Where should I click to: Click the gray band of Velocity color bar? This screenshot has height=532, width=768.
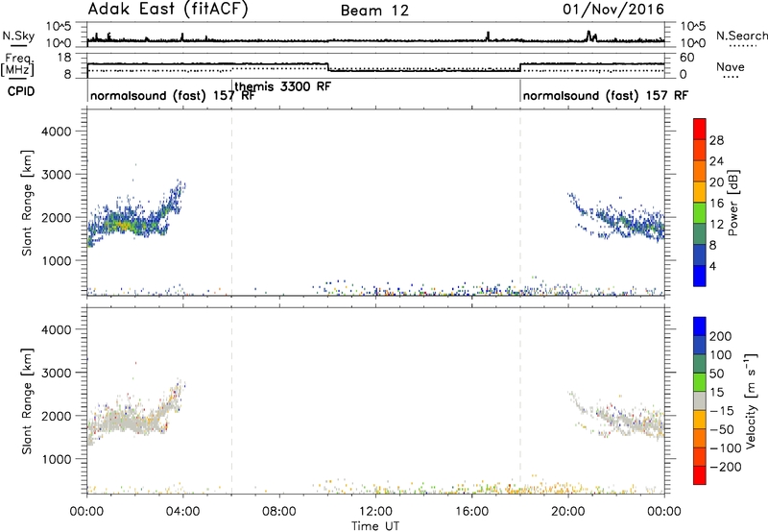(x=700, y=400)
